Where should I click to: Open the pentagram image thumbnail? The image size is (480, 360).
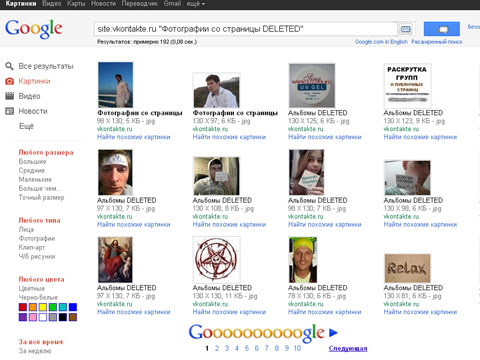tap(216, 260)
